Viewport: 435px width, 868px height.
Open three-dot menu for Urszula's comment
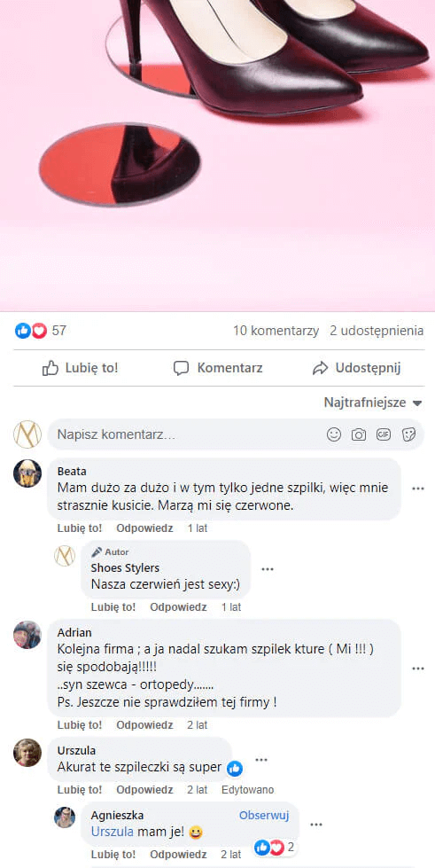261,760
